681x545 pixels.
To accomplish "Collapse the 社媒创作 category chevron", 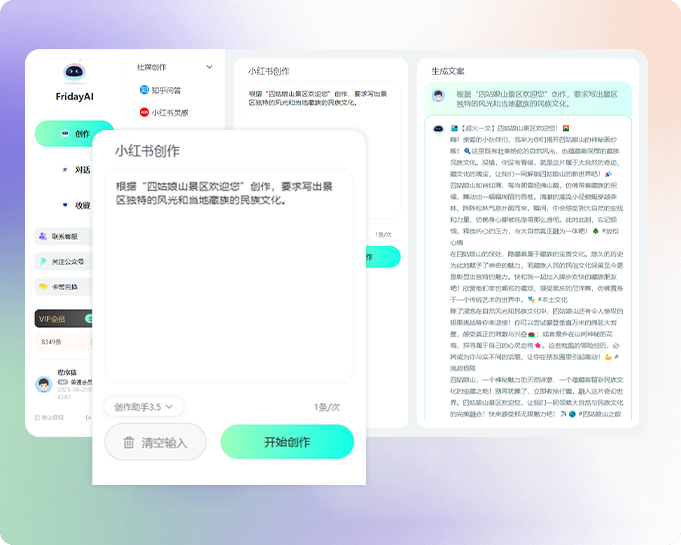I will tap(209, 67).
